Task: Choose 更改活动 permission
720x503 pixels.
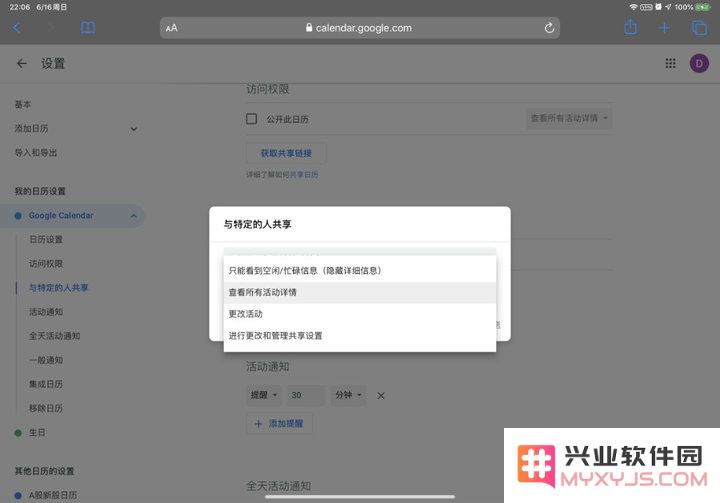Action: (360, 314)
